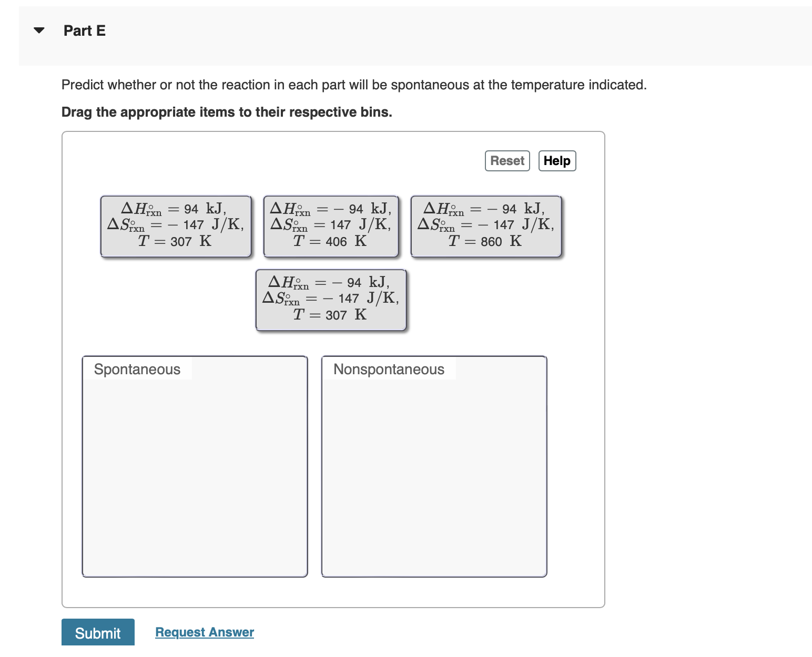Open the Help dialog
Screen dimensions: 812x657
pyautogui.click(x=557, y=161)
